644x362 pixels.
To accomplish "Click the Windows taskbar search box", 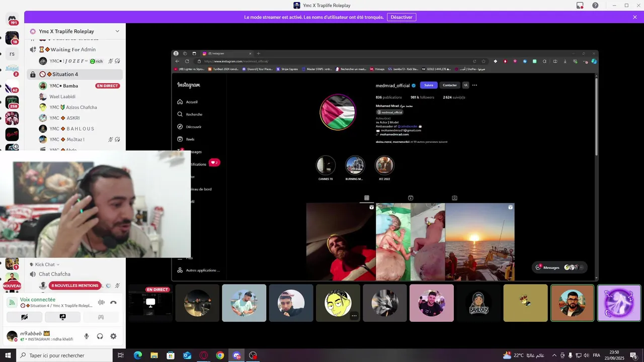I will (x=64, y=355).
